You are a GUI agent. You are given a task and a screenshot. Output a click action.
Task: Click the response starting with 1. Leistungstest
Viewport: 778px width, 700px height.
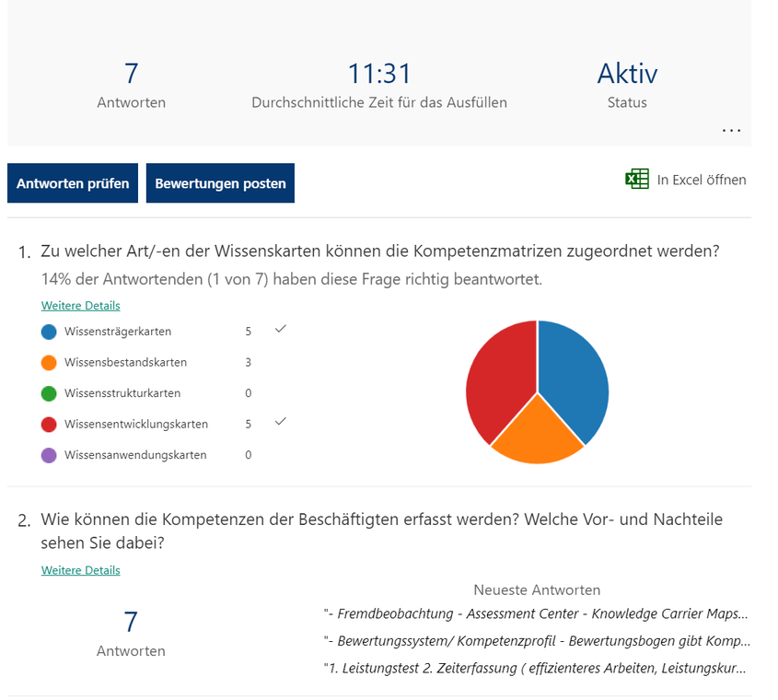tap(535, 669)
